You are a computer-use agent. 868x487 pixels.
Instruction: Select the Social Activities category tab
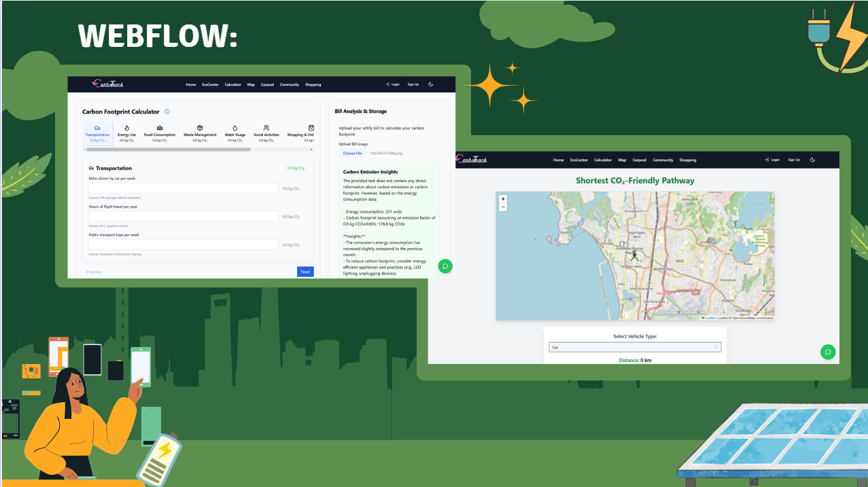tap(266, 134)
